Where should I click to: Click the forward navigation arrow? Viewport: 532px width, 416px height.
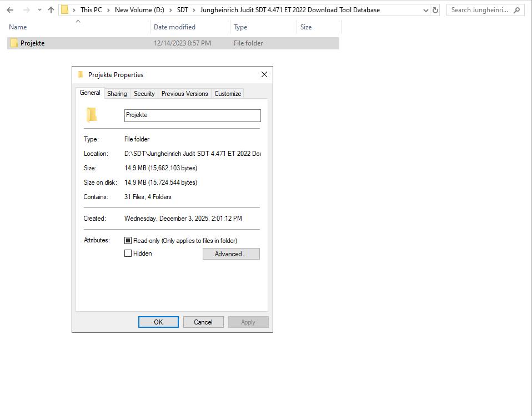pos(27,10)
